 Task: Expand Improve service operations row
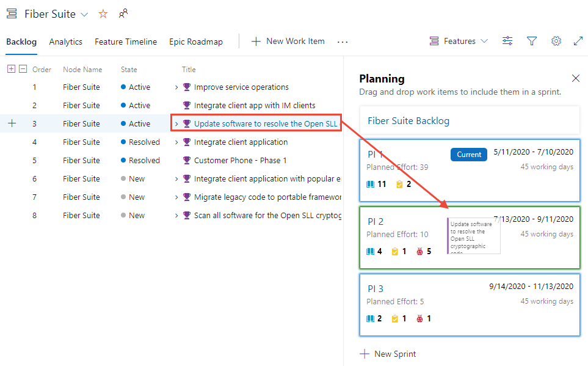[176, 87]
